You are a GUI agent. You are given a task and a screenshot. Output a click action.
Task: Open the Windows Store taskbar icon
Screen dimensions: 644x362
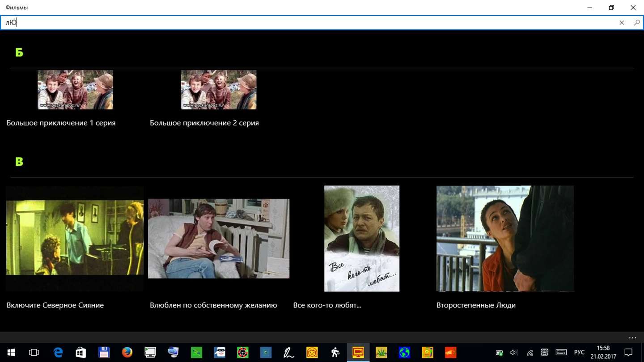[x=81, y=353]
